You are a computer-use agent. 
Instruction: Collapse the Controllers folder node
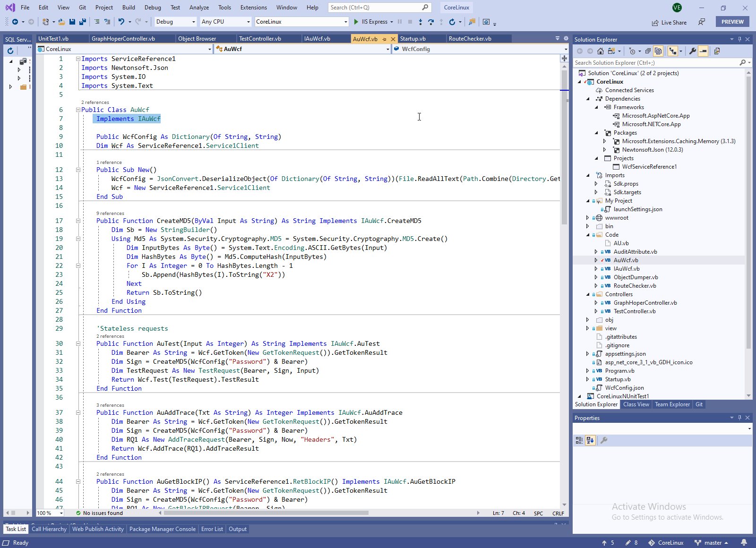coord(588,294)
